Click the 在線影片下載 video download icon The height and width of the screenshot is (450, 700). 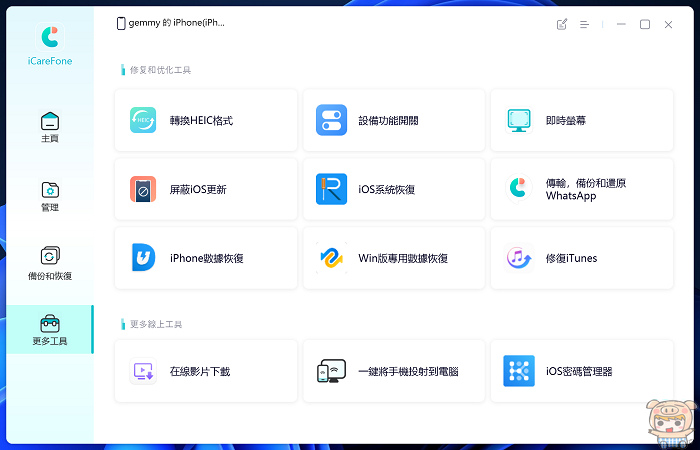point(143,371)
